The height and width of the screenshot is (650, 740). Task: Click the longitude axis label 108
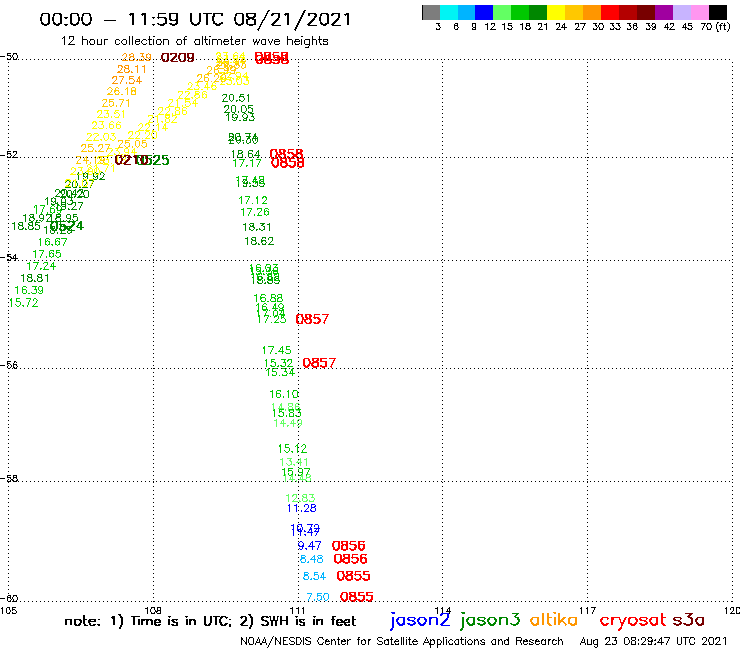(x=153, y=610)
